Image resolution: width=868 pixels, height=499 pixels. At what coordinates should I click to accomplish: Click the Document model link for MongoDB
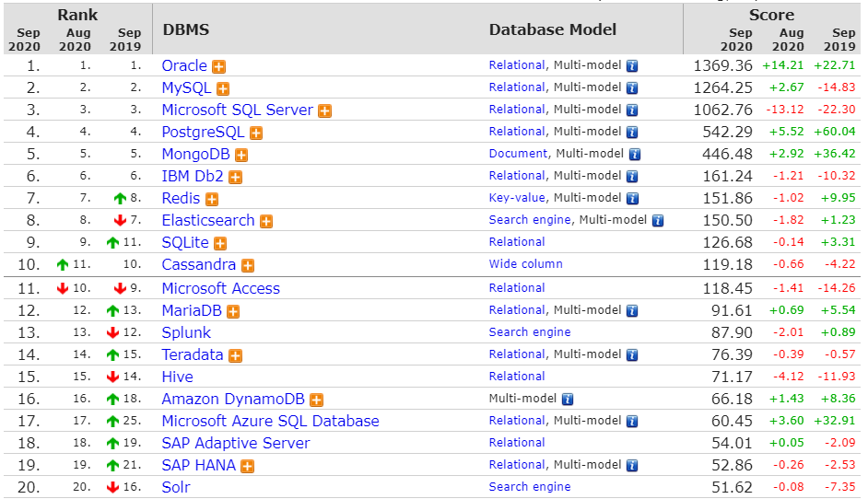518,154
